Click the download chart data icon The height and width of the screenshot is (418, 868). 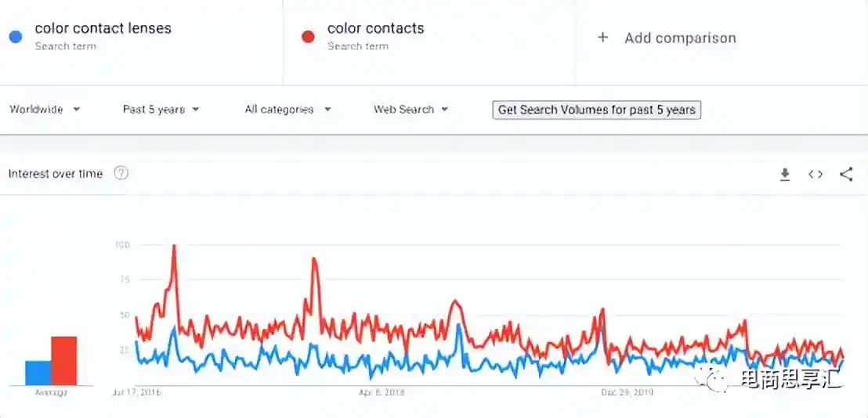point(785,175)
